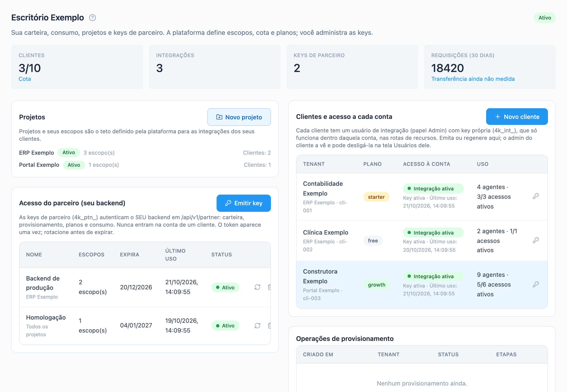The image size is (567, 392).
Task: Click '4 agentes · 3/3 acessos ativos' usage
Action: point(494,197)
